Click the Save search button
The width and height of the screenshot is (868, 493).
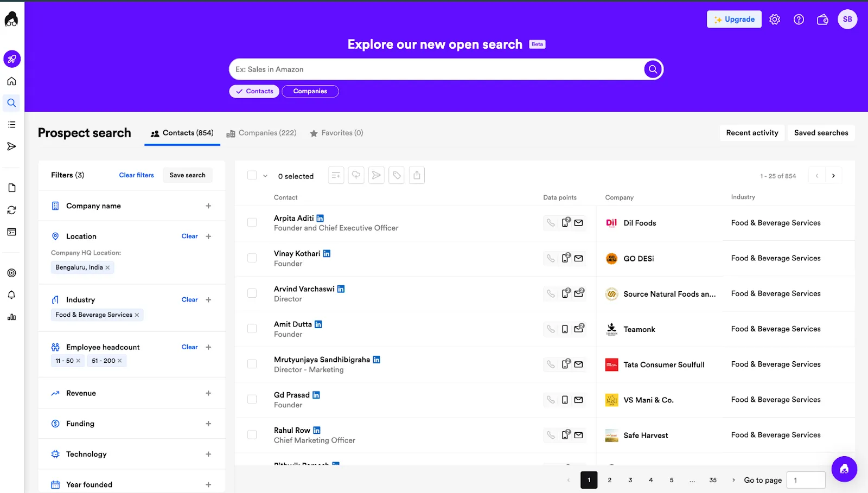[188, 175]
